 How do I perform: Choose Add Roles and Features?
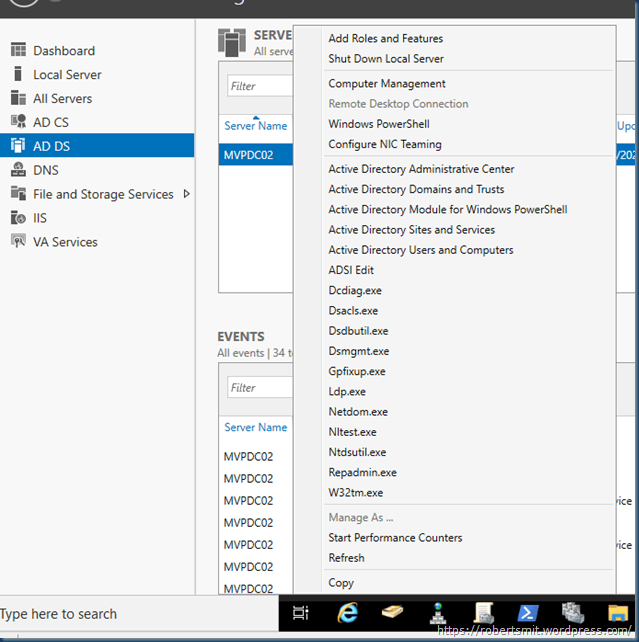(386, 38)
